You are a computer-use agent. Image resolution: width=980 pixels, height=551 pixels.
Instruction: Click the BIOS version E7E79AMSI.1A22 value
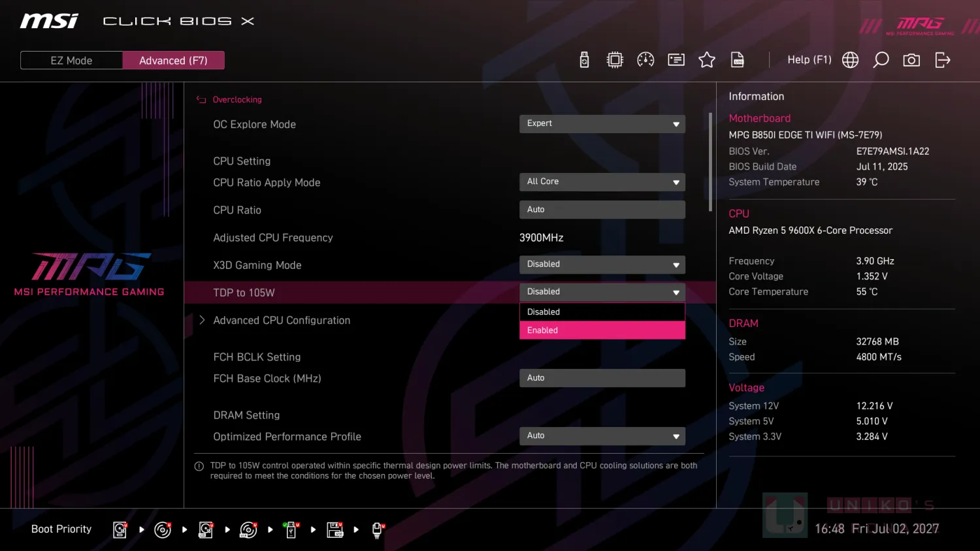pos(892,151)
